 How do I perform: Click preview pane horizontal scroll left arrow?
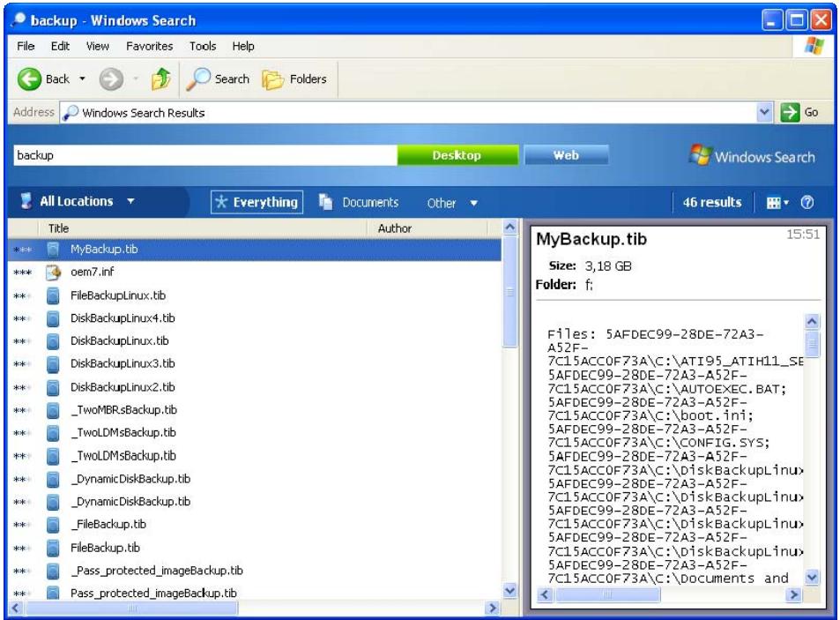545,594
